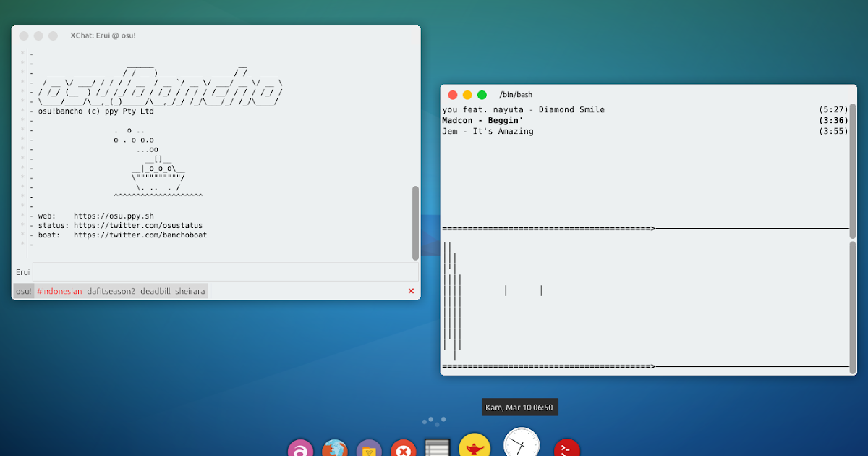The height and width of the screenshot is (456, 868).
Task: Click the terminal playlist pane scrollbar
Action: click(x=853, y=171)
